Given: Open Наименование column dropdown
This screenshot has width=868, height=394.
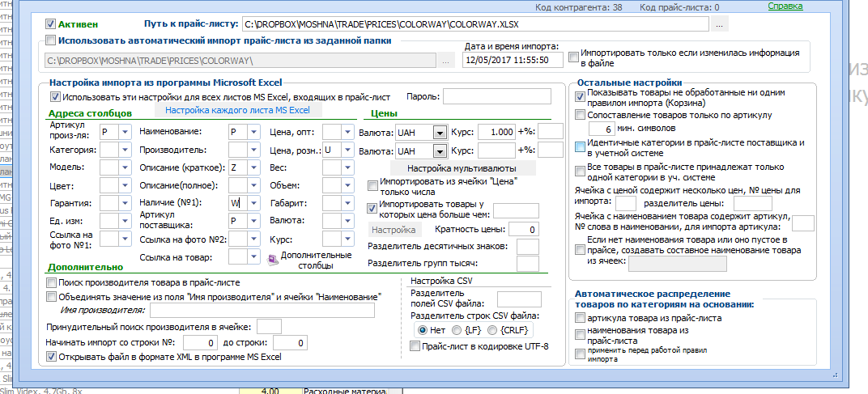Looking at the screenshot, I should tap(253, 132).
